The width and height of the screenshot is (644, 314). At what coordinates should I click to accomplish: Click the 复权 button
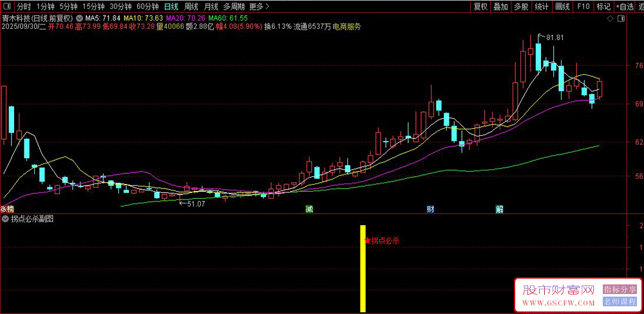480,6
